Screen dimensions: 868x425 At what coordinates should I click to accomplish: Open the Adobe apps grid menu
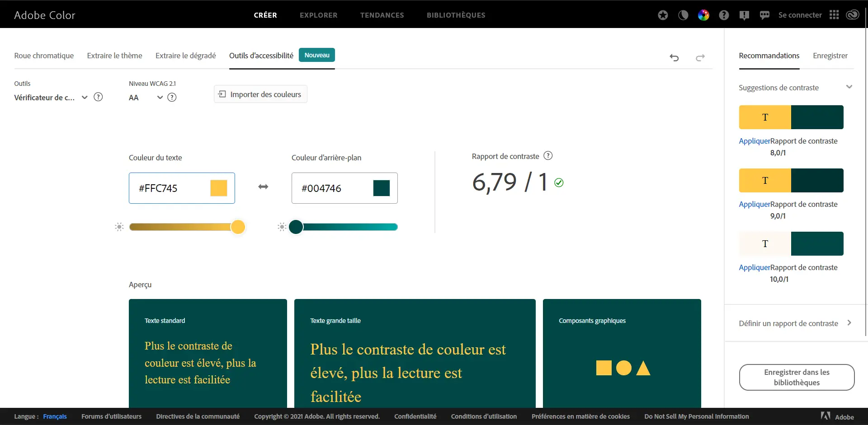tap(834, 15)
